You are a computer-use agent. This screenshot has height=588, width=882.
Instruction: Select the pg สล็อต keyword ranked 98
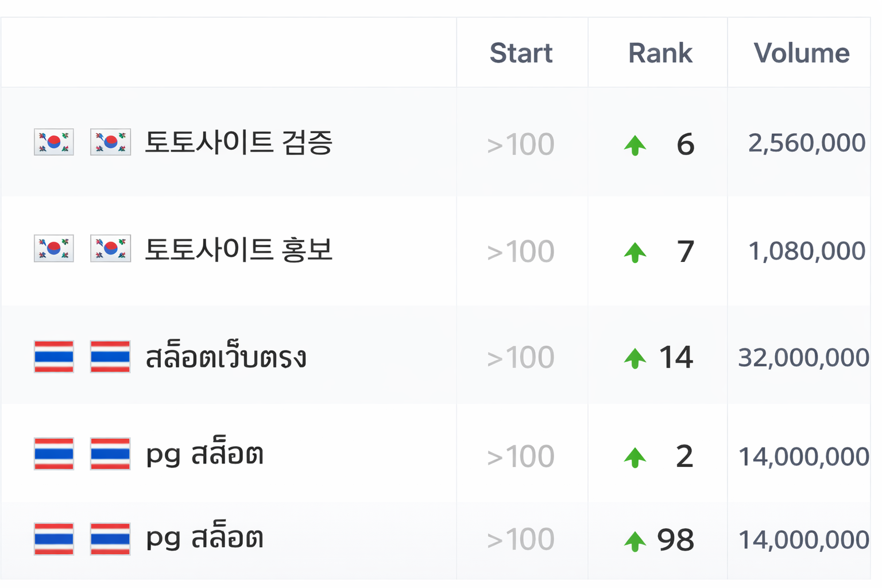204,536
